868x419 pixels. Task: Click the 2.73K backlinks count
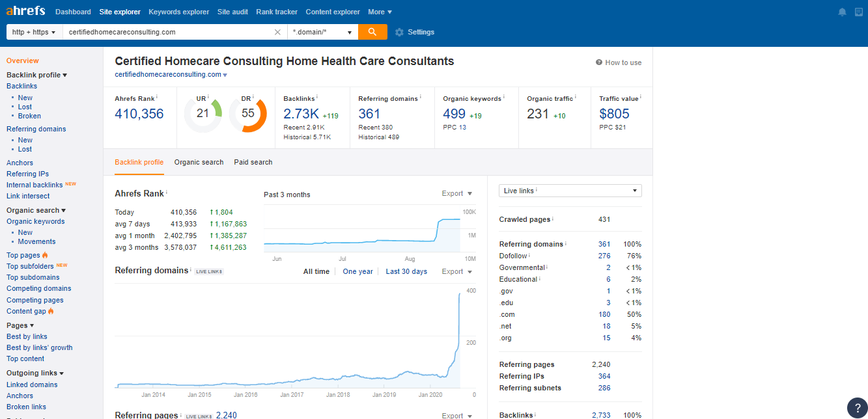click(301, 114)
